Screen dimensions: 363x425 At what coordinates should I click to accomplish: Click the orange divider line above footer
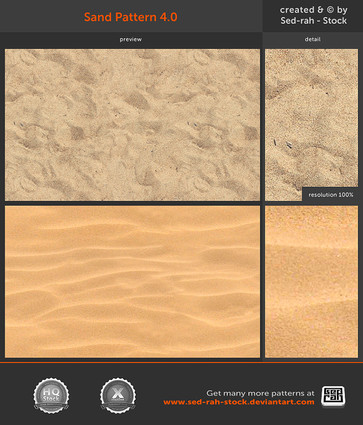[x=181, y=362]
